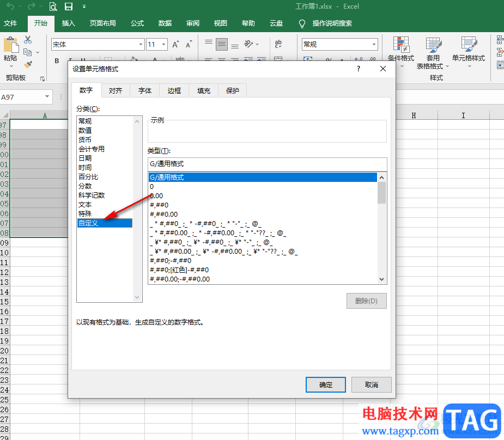The height and width of the screenshot is (440, 504).
Task: Open the Font tab in dialog
Action: tap(144, 90)
